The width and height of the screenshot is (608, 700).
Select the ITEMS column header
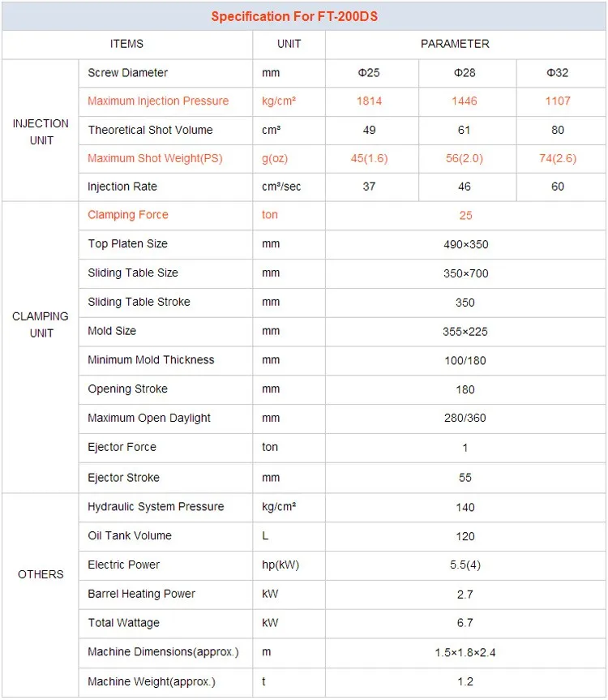[x=126, y=44]
